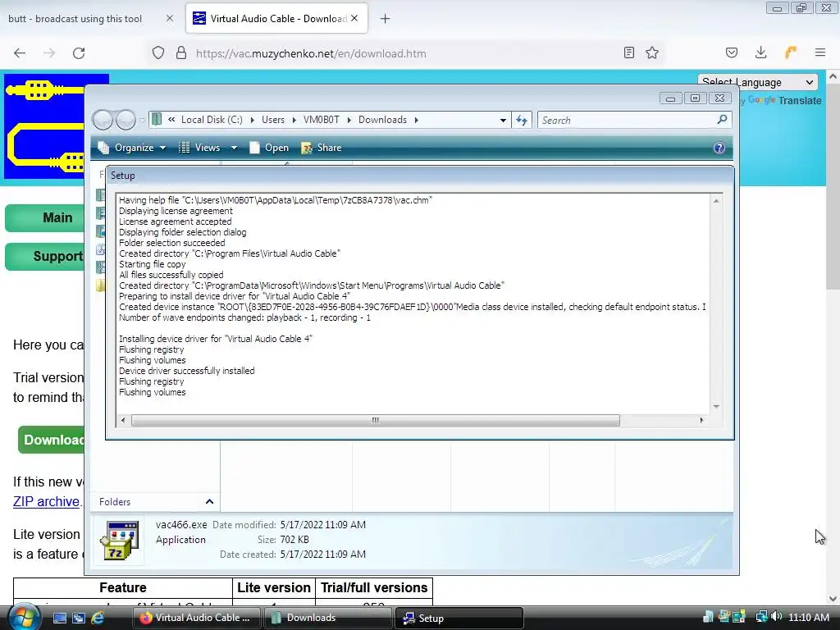Switch to Setup taskbar button
Image resolution: width=840 pixels, height=630 pixels.
click(459, 618)
